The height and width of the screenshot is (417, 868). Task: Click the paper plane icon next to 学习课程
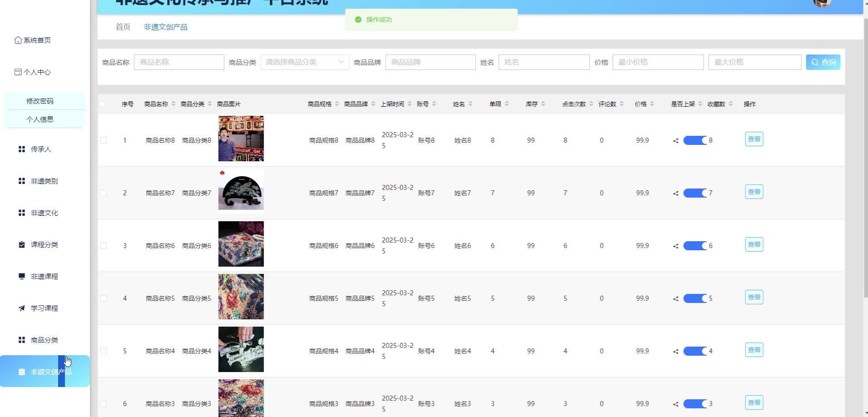(x=21, y=308)
